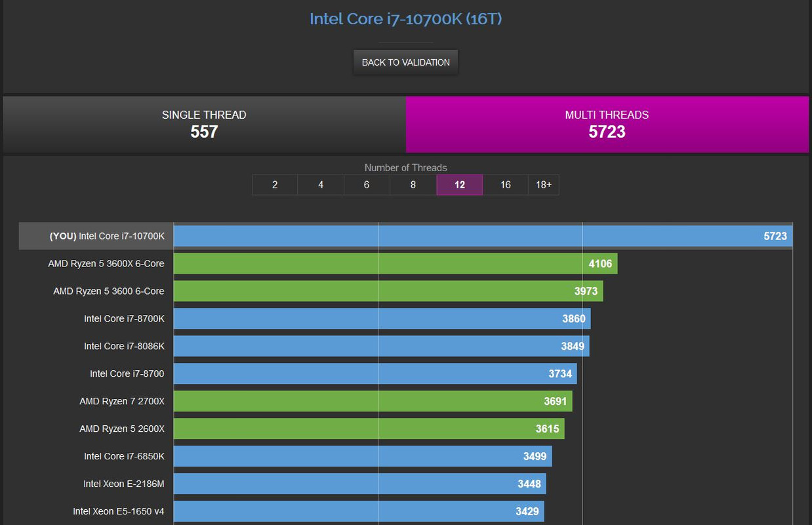This screenshot has width=812, height=525.
Task: Click the blue bar showing 3448
Action: 360,484
